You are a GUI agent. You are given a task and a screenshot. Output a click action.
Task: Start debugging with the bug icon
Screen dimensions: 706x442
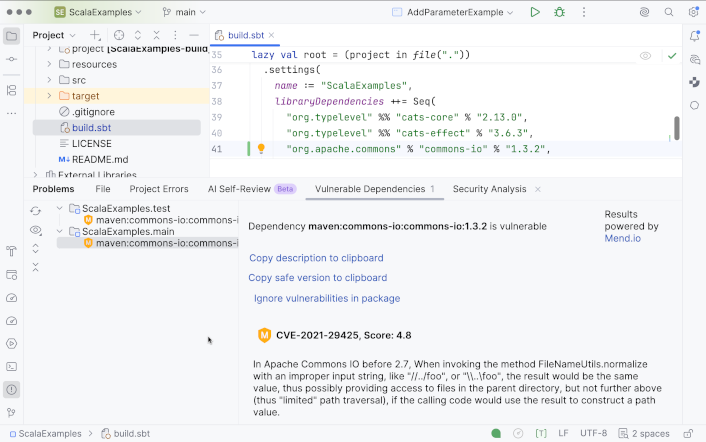559,12
